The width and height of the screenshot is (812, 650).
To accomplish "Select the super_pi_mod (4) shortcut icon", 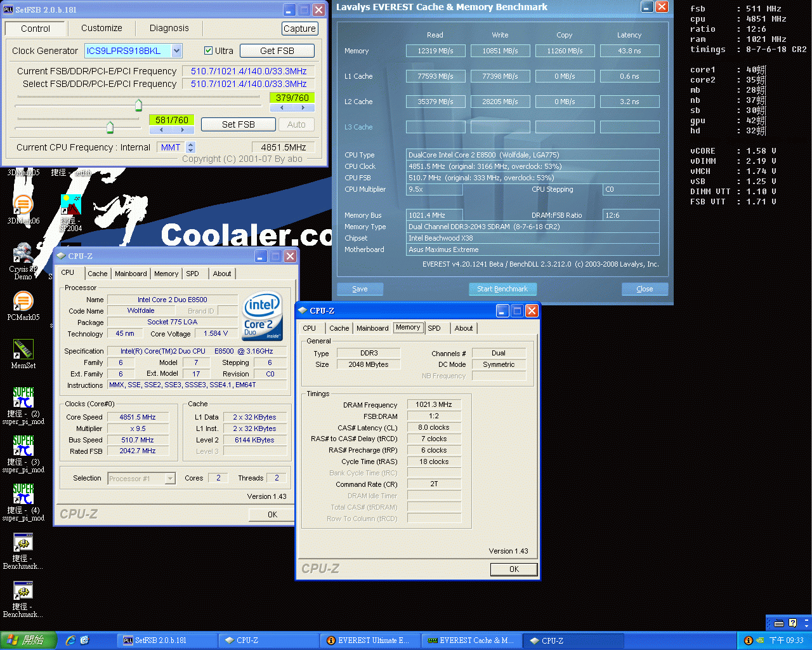I will tap(23, 495).
